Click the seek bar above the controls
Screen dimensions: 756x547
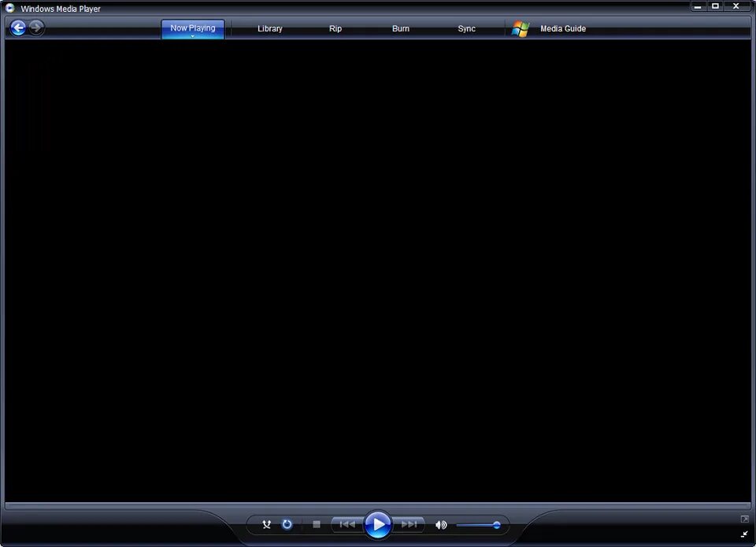click(378, 505)
